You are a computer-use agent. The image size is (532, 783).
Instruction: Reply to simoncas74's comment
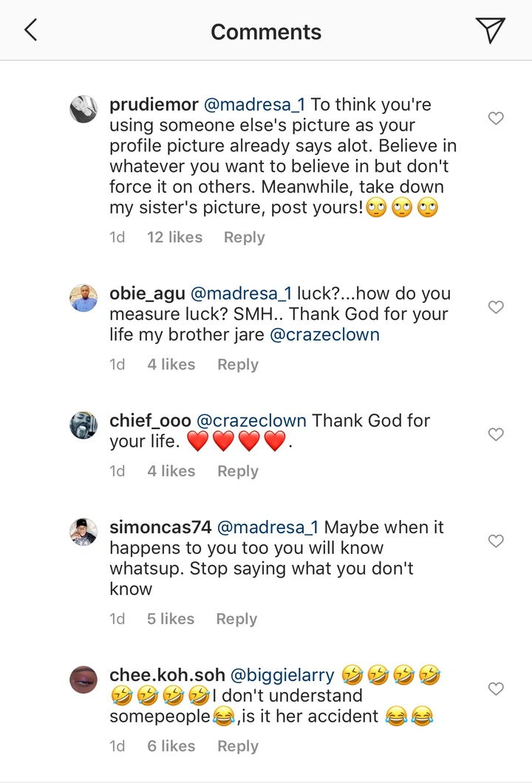pos(236,619)
